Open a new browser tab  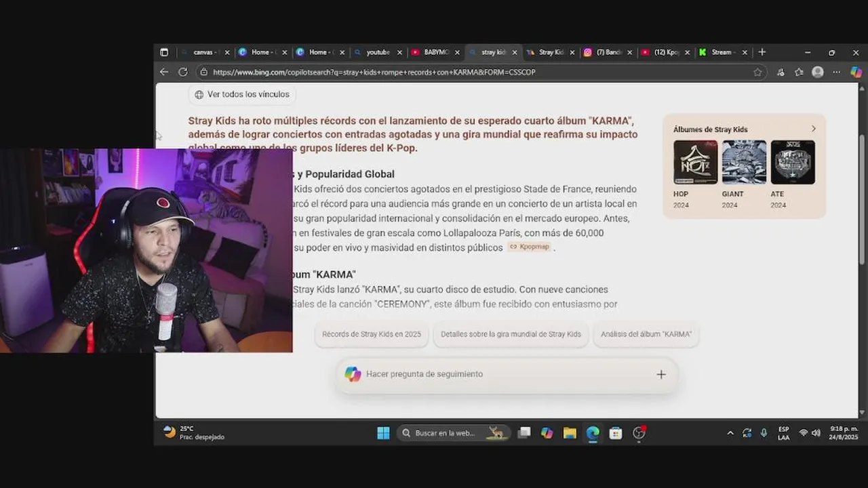pyautogui.click(x=762, y=52)
